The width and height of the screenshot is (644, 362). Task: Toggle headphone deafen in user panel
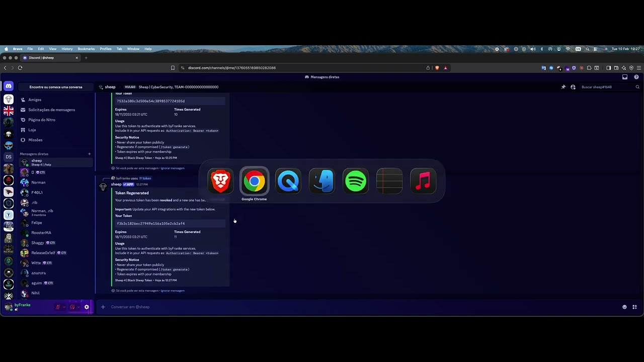coord(72,307)
